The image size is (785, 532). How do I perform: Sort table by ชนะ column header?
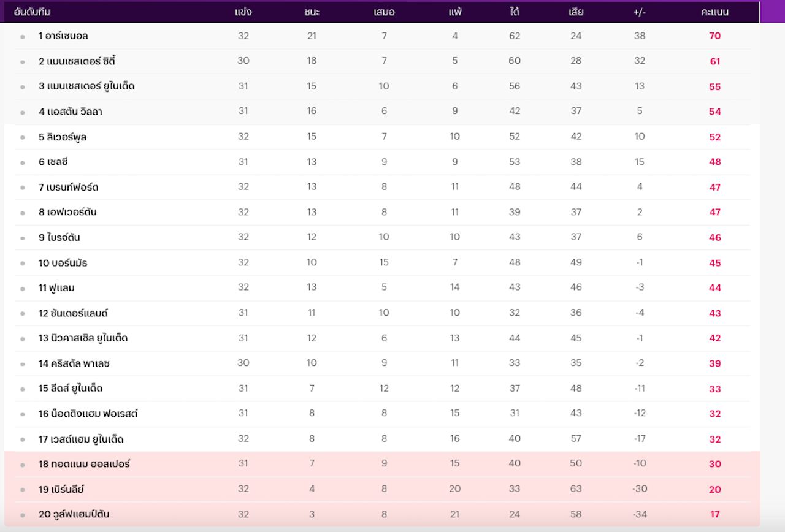pos(312,12)
